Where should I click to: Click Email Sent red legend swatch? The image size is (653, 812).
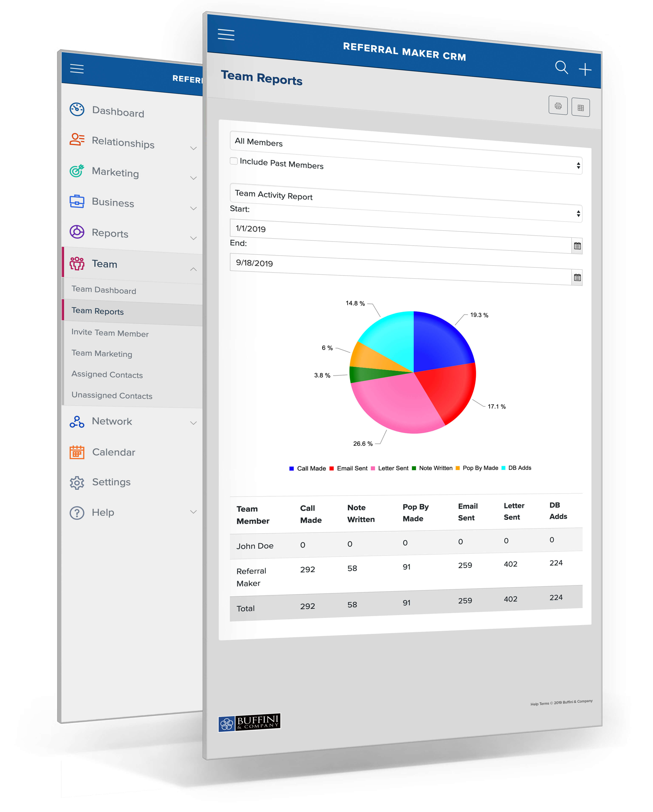coord(331,468)
